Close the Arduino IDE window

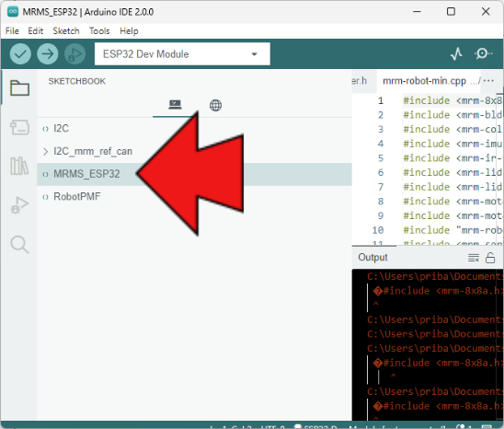click(x=486, y=12)
